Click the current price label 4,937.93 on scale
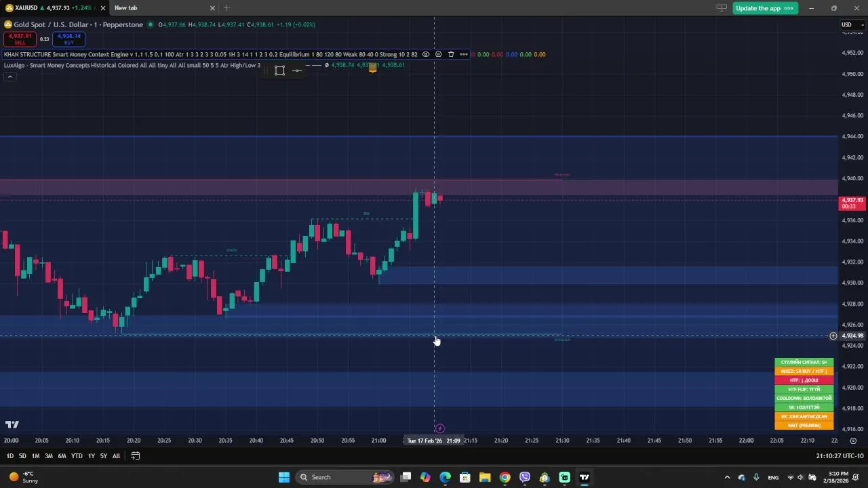868x488 pixels. (x=852, y=203)
